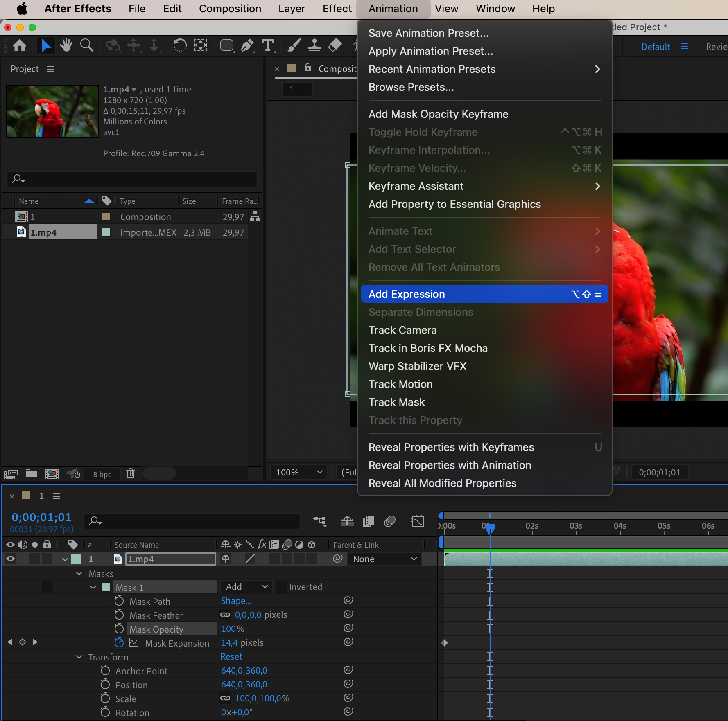Image resolution: width=728 pixels, height=721 pixels.
Task: Click the 1.mp4 layer label color
Action: 77,559
